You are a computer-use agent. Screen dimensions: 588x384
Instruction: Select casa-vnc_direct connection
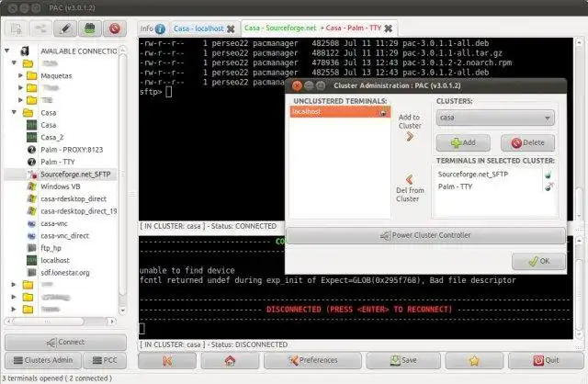[x=65, y=236]
